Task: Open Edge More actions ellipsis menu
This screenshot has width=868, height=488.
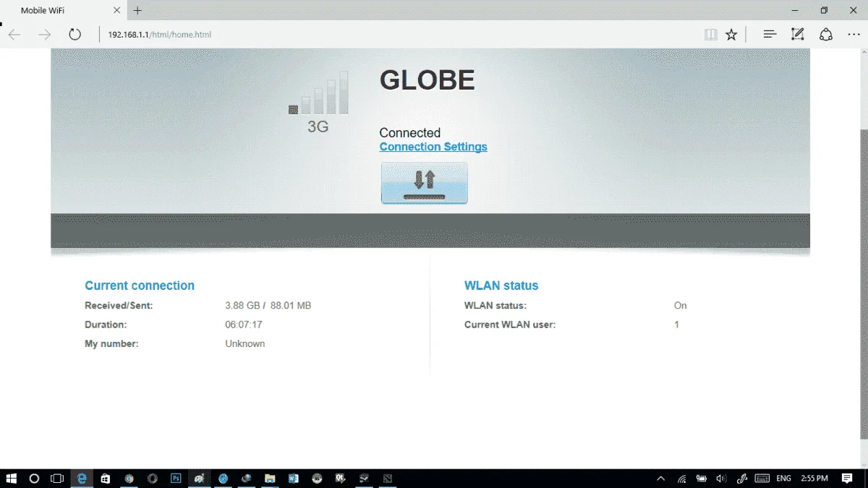Action: 853,34
